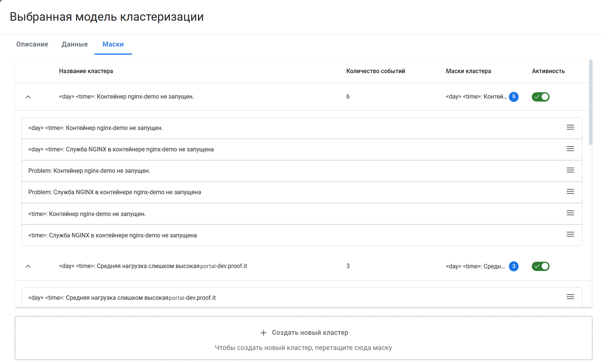602x364 pixels.
Task: Switch to the Данные tab
Action: pyautogui.click(x=75, y=44)
